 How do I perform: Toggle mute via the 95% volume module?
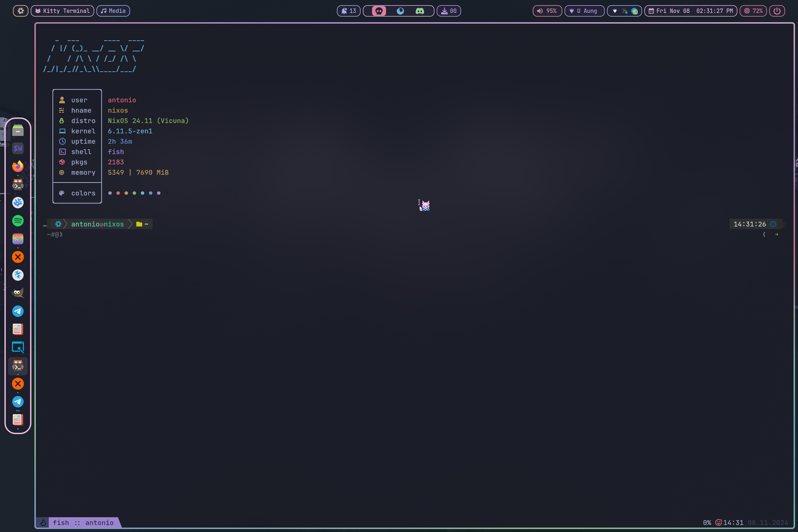pos(547,11)
